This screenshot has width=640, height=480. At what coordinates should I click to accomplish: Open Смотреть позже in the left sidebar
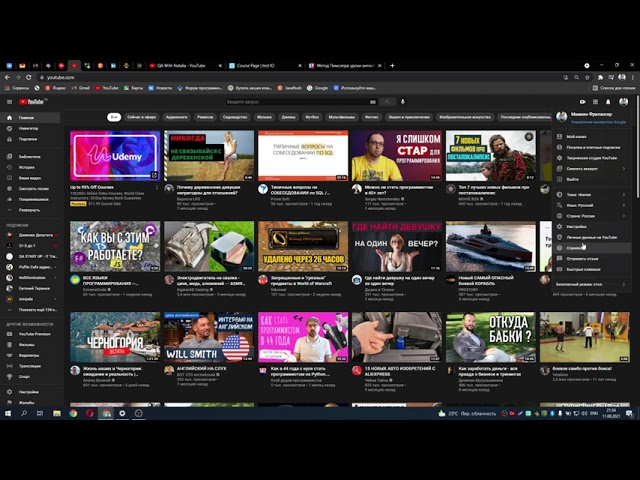tap(31, 189)
